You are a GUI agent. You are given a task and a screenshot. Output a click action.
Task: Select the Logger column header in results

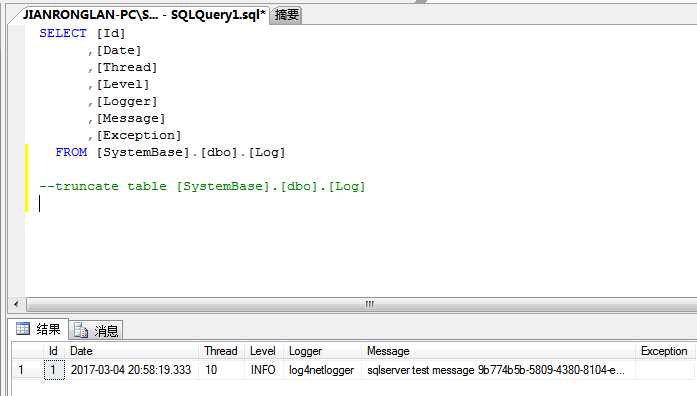pos(323,351)
